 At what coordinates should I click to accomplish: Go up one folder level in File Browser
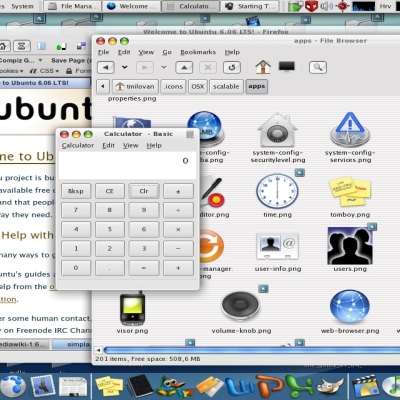(184, 67)
